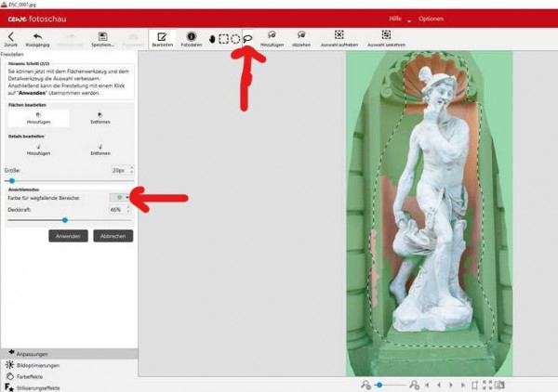Click the Fotodaten info icon

[x=191, y=36]
